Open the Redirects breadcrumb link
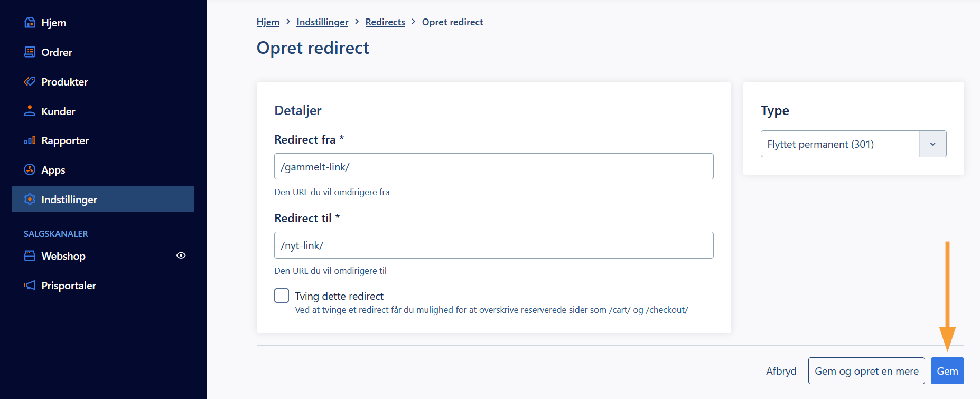 385,22
